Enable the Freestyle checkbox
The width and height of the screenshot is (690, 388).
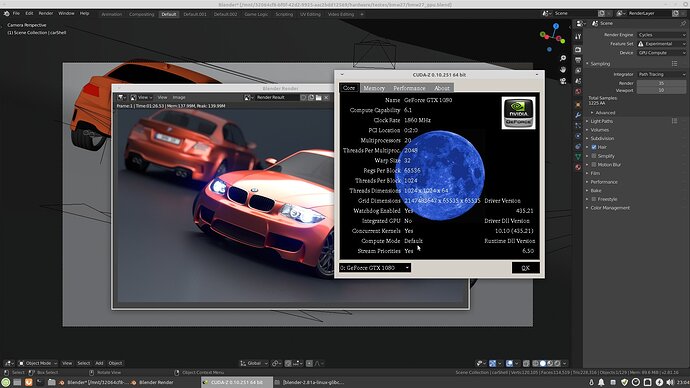[x=594, y=199]
